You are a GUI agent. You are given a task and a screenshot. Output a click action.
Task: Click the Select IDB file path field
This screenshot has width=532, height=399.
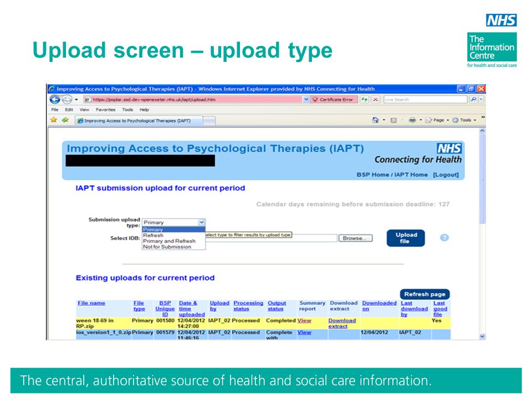[271, 238]
